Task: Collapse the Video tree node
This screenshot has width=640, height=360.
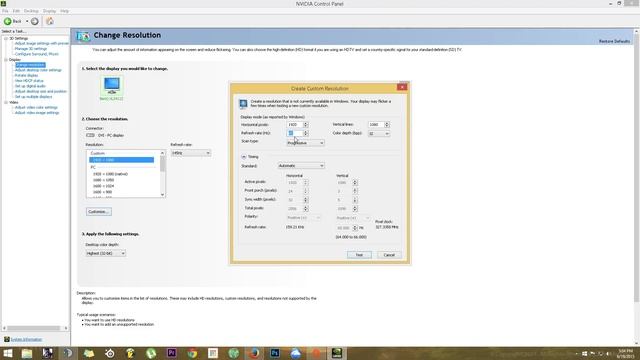Action: point(6,102)
